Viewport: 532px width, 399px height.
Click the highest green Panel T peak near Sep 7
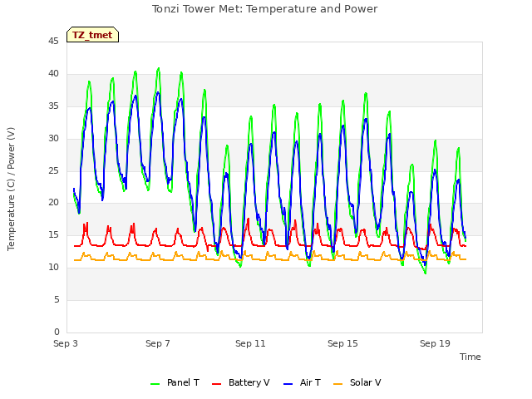159,68
